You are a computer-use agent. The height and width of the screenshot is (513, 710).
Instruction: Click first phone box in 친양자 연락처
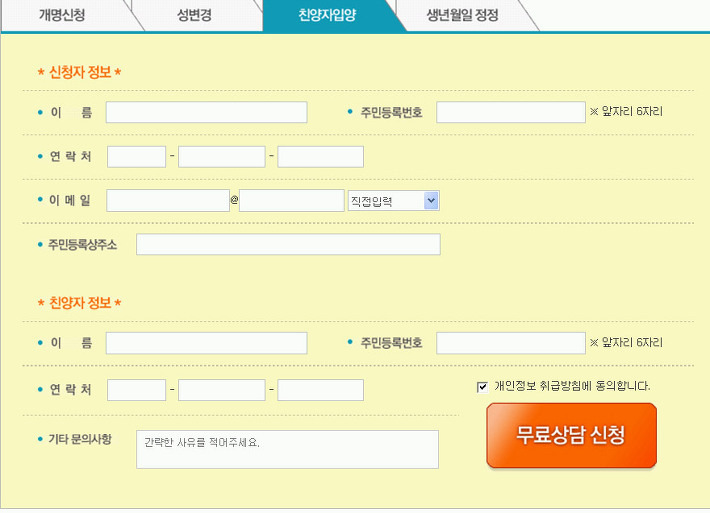coord(136,390)
